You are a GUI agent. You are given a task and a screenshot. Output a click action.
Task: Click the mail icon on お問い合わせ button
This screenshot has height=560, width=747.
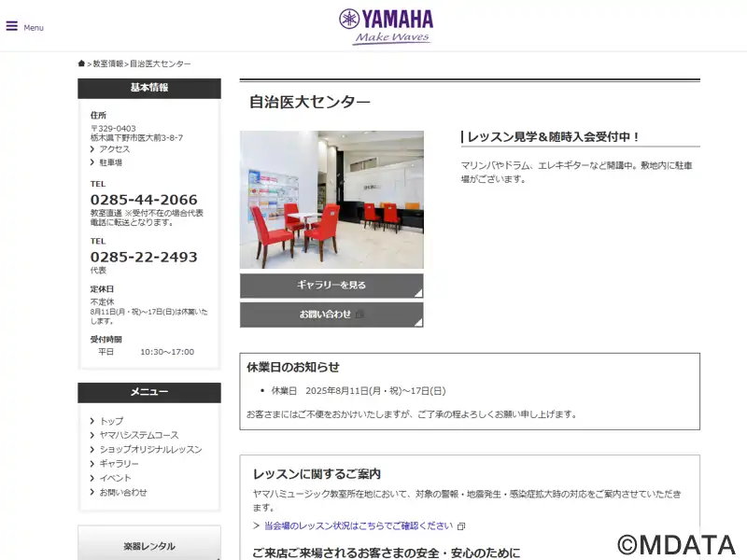[359, 315]
